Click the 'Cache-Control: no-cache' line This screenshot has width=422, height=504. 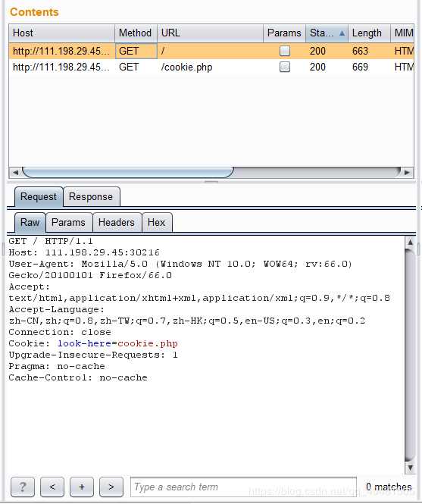78,377
